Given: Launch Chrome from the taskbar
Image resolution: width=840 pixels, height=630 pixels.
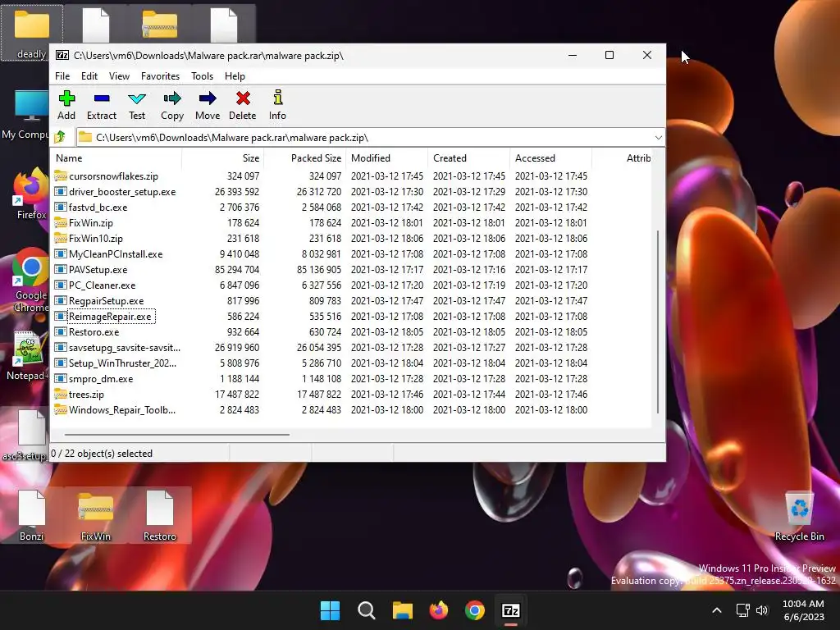Looking at the screenshot, I should [x=475, y=610].
